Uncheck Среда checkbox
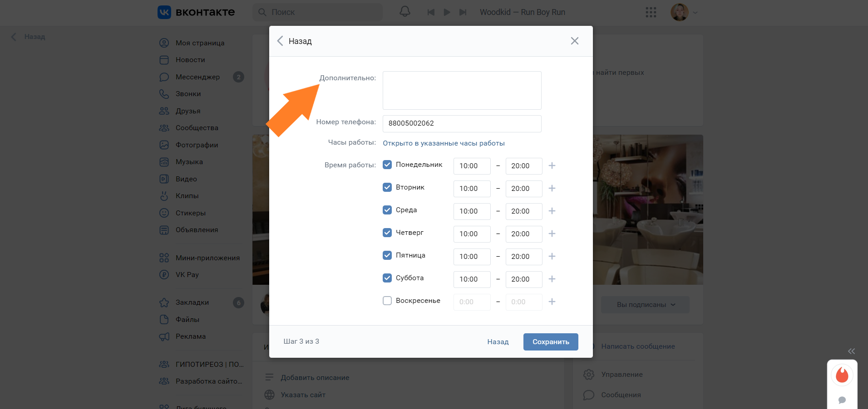The image size is (868, 409). pos(387,210)
